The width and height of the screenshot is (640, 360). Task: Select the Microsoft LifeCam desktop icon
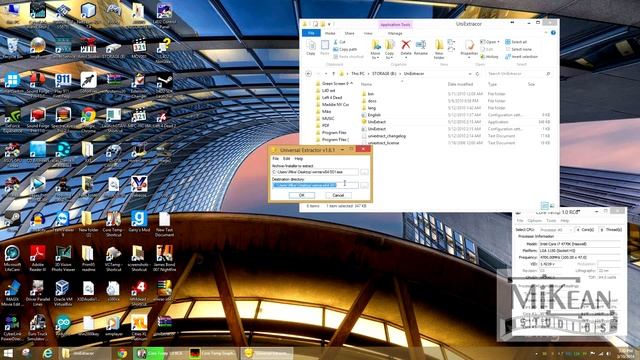click(12, 259)
